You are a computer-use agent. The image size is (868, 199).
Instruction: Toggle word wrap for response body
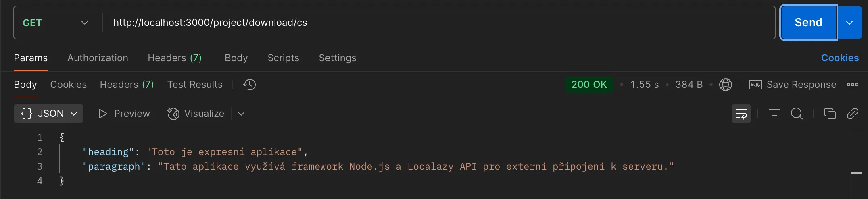coord(741,114)
